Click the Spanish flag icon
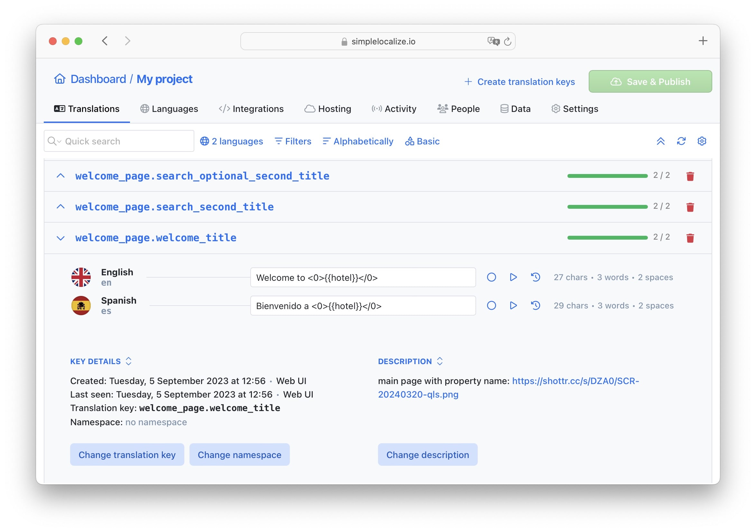The image size is (756, 532). tap(81, 306)
